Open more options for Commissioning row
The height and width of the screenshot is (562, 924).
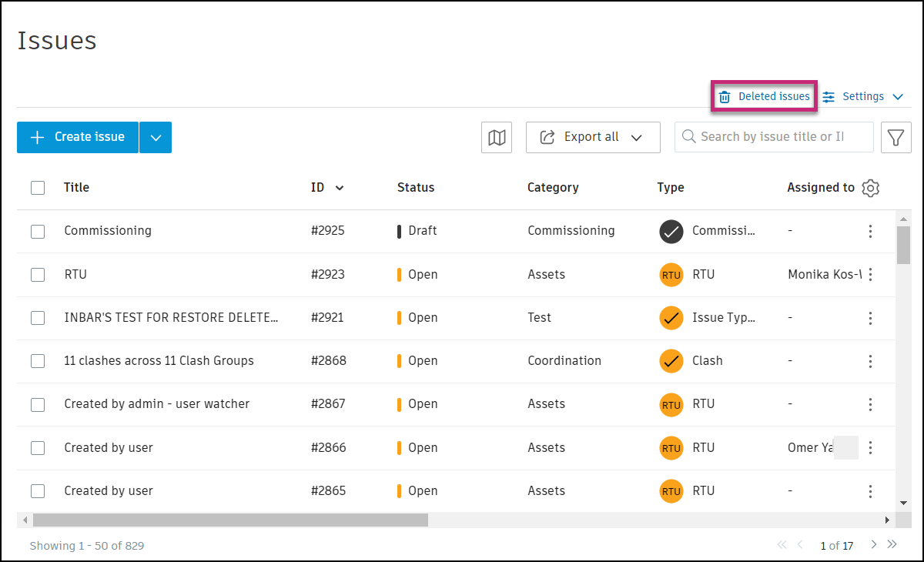coord(870,231)
